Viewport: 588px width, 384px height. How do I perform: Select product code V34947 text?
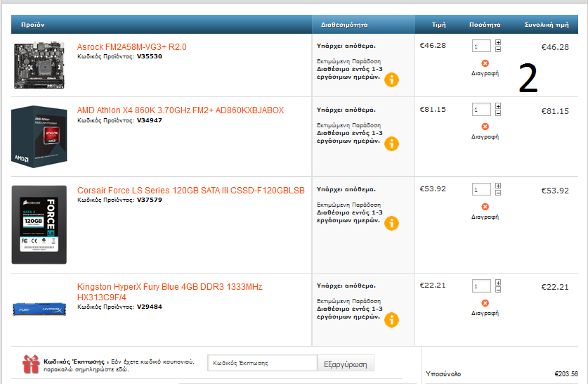pos(149,120)
